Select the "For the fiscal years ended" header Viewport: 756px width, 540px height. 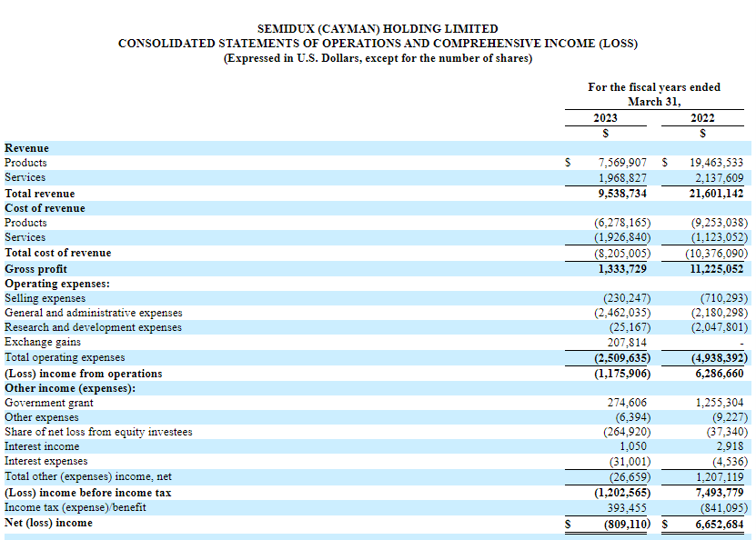point(654,87)
